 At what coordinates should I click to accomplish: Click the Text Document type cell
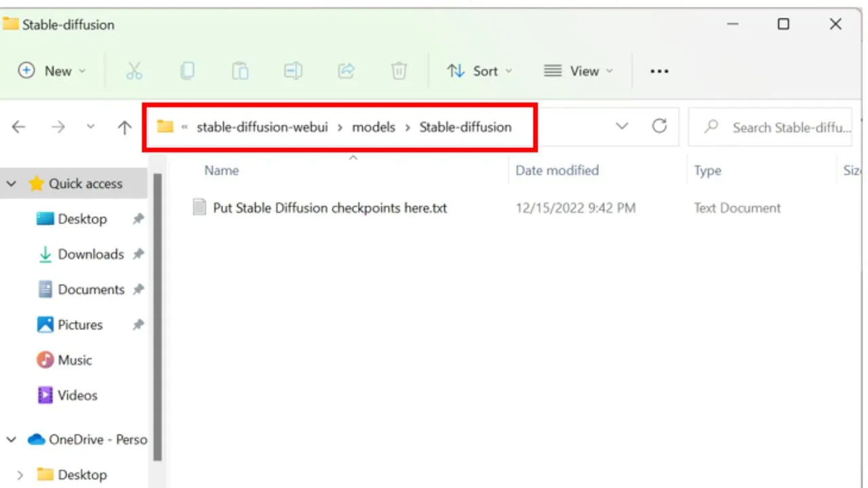click(737, 208)
